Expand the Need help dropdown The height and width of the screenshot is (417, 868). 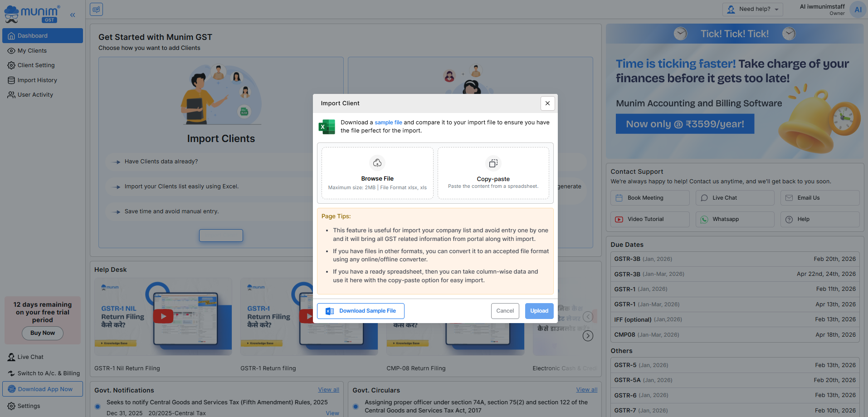click(752, 9)
